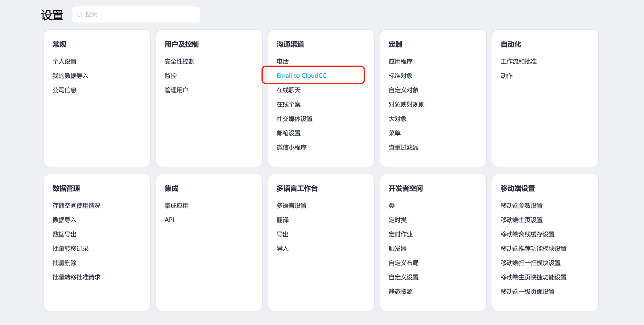Open 查重过滤器 page

(403, 148)
